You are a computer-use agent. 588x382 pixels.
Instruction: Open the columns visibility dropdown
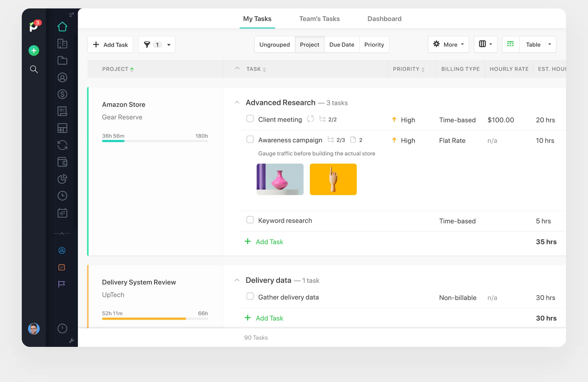(485, 44)
